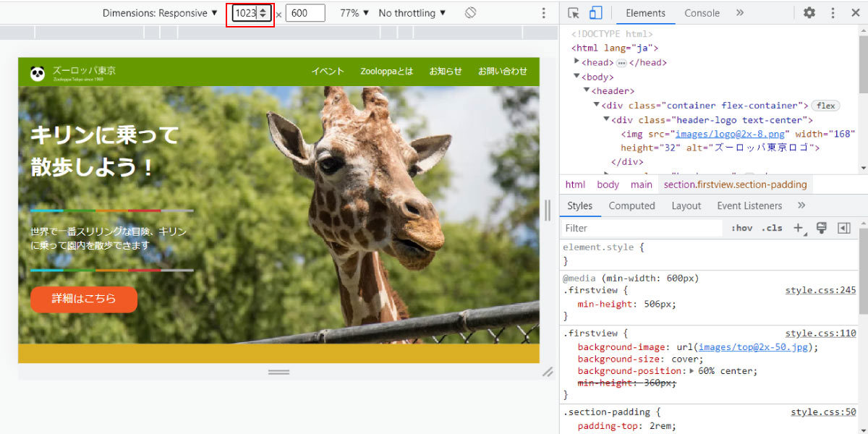
Task: Click the rotate screen orientation icon
Action: coord(470,13)
